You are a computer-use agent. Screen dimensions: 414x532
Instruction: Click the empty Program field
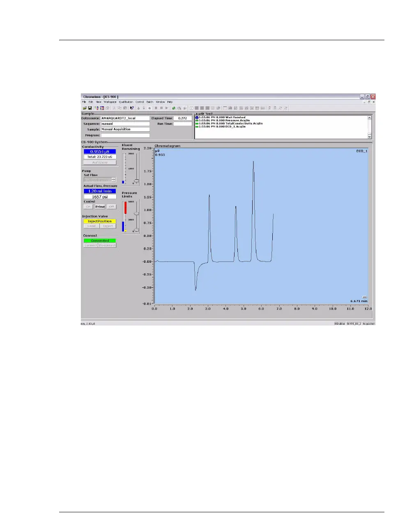coord(125,135)
